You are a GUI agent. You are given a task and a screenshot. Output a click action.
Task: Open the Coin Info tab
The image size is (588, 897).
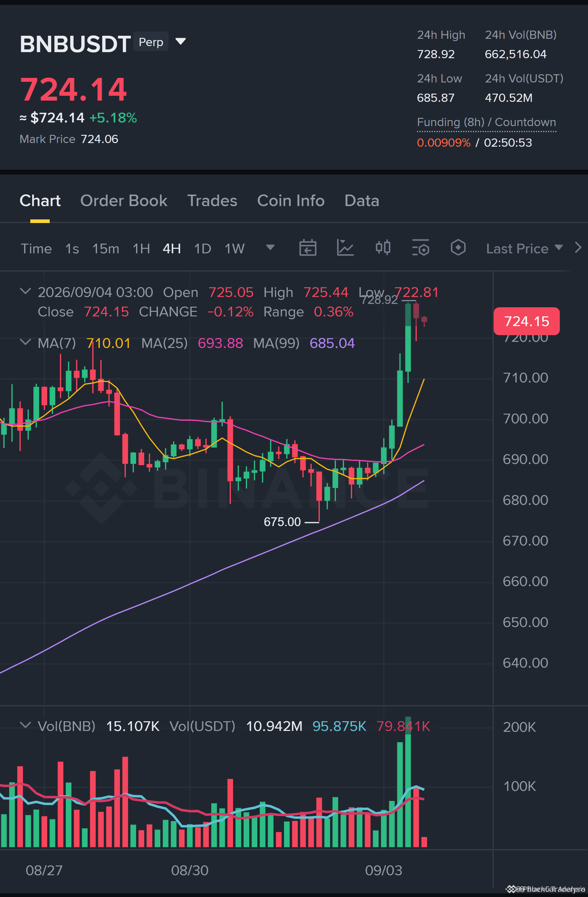[291, 201]
